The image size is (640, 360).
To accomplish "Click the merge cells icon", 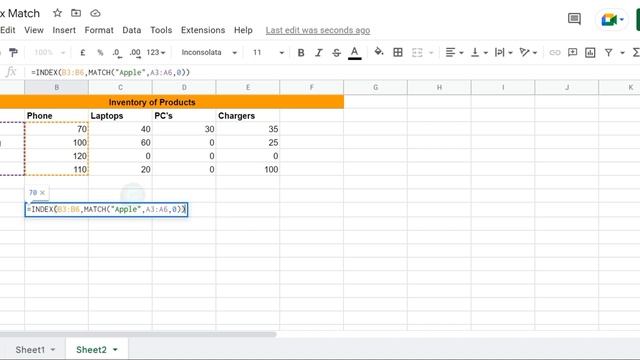I will 417,52.
